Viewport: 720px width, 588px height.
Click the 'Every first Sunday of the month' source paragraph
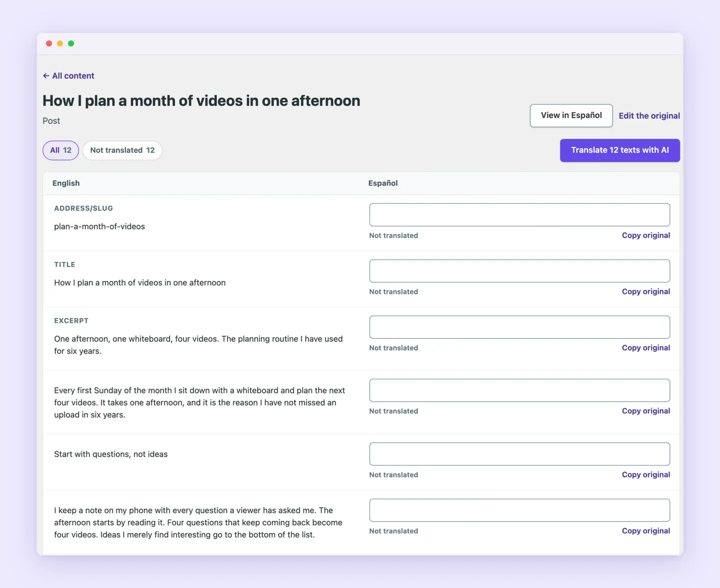[x=199, y=403]
